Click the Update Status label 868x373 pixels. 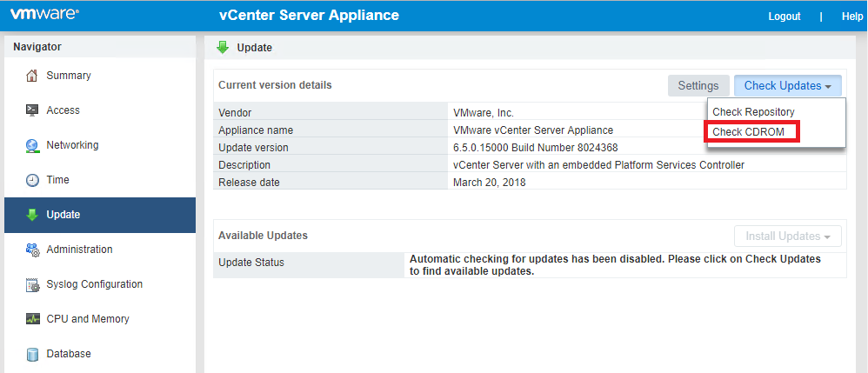[251, 263]
